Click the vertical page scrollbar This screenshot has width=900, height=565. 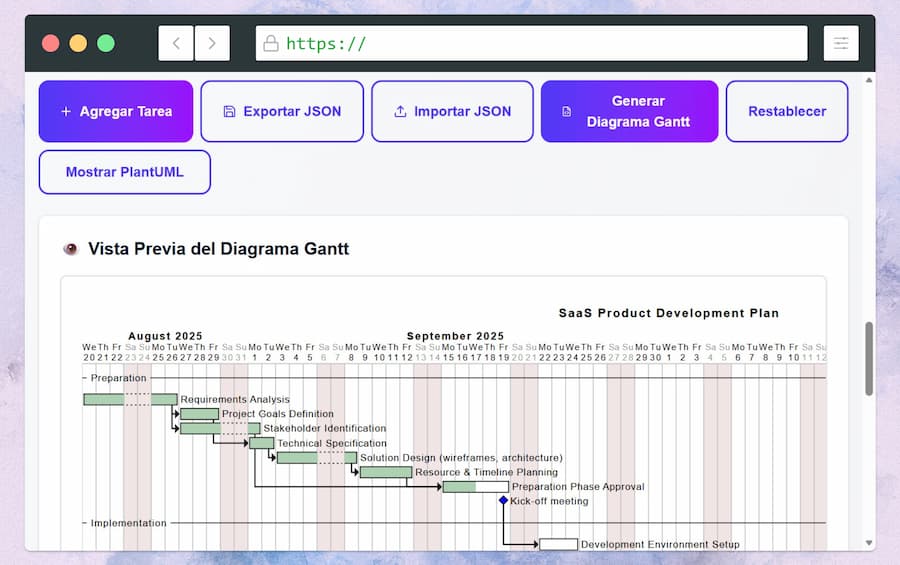pos(868,358)
